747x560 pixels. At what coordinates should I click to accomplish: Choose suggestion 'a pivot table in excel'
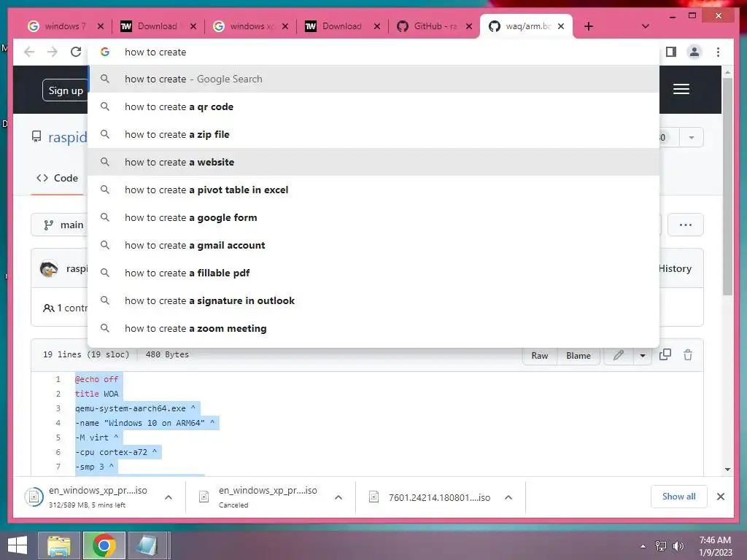click(373, 190)
